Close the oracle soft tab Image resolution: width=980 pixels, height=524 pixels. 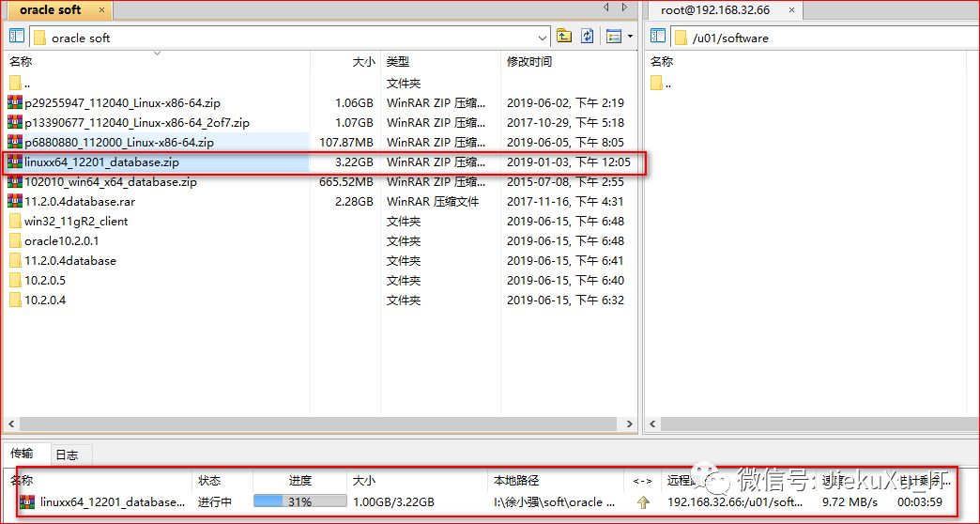[x=102, y=10]
